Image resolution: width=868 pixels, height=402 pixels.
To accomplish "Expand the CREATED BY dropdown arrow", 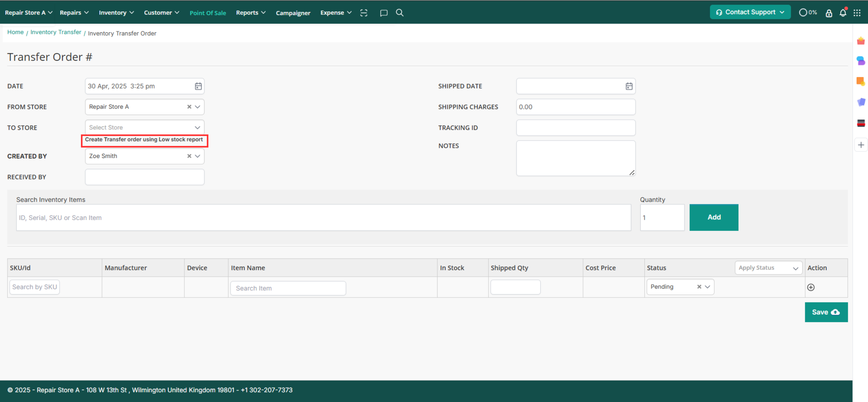I will pos(198,156).
